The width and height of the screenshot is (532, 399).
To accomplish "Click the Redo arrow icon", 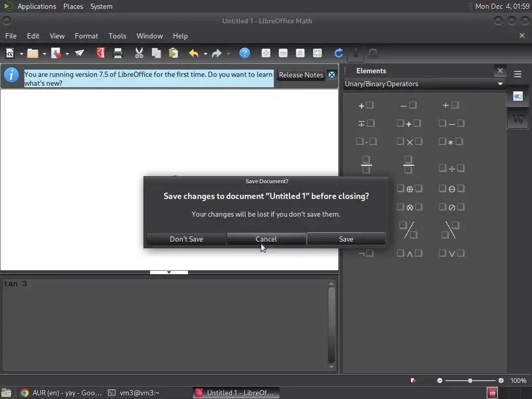I will (217, 54).
